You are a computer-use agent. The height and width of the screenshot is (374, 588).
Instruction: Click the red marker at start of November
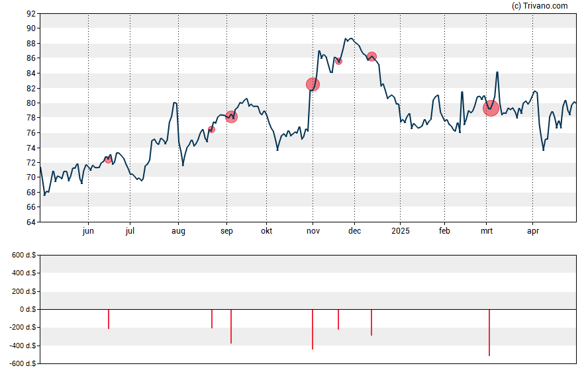pyautogui.click(x=313, y=84)
